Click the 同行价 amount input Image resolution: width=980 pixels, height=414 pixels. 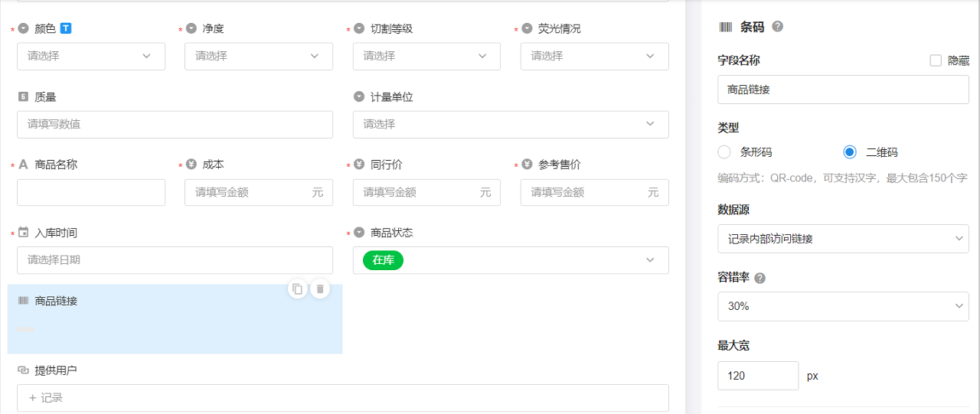coord(426,192)
